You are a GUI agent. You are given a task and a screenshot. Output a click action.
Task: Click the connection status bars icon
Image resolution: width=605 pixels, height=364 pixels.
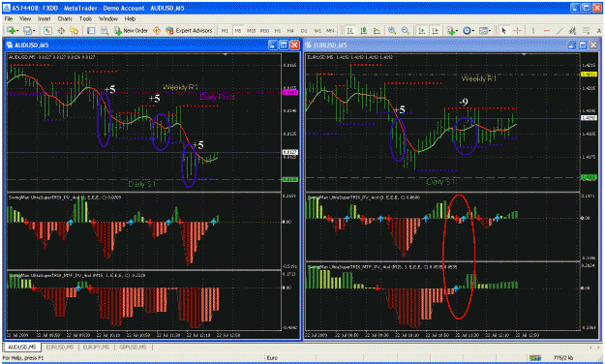click(534, 358)
